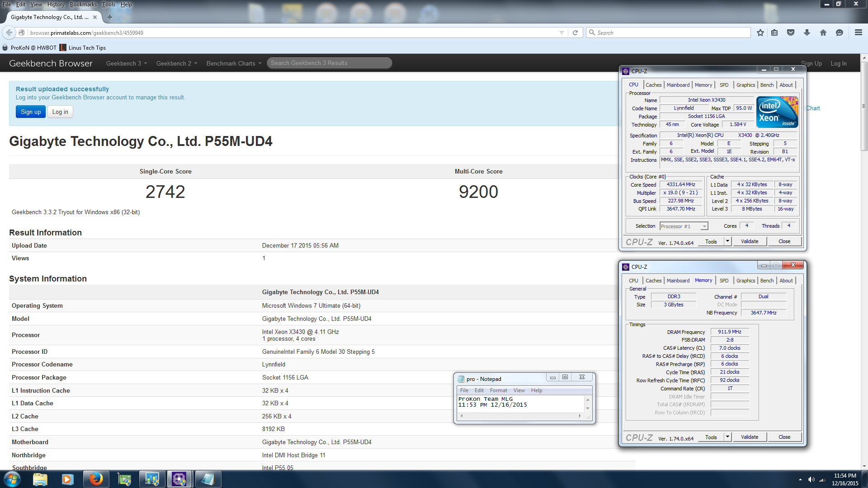Expand the Benchmark Charts dropdown

tap(234, 63)
